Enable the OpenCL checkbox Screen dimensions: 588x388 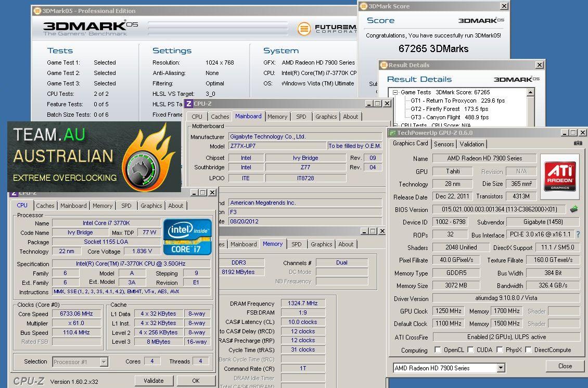tap(437, 350)
